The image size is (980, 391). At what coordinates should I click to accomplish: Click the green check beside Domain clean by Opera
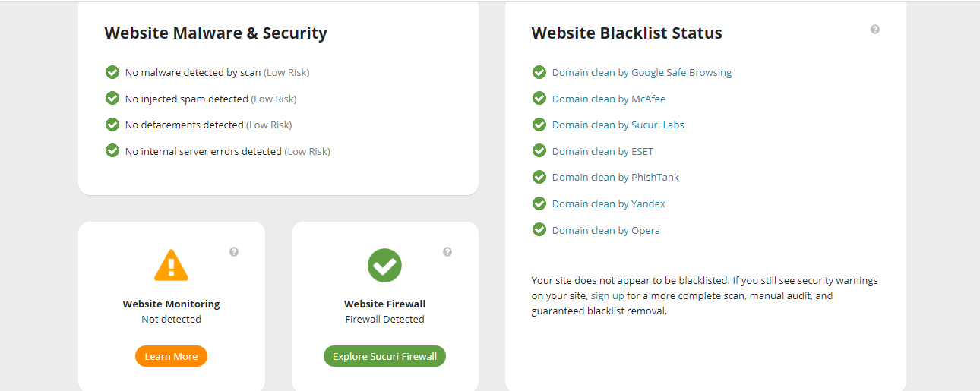tap(539, 229)
